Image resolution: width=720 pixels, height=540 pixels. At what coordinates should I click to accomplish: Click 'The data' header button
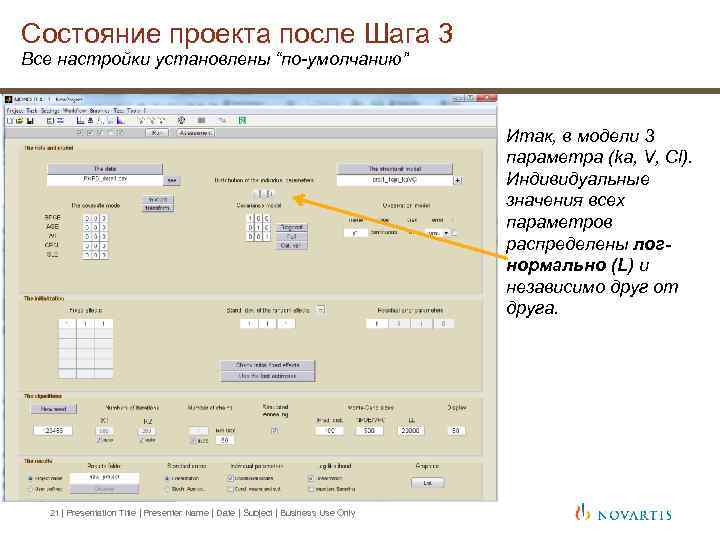point(105,169)
